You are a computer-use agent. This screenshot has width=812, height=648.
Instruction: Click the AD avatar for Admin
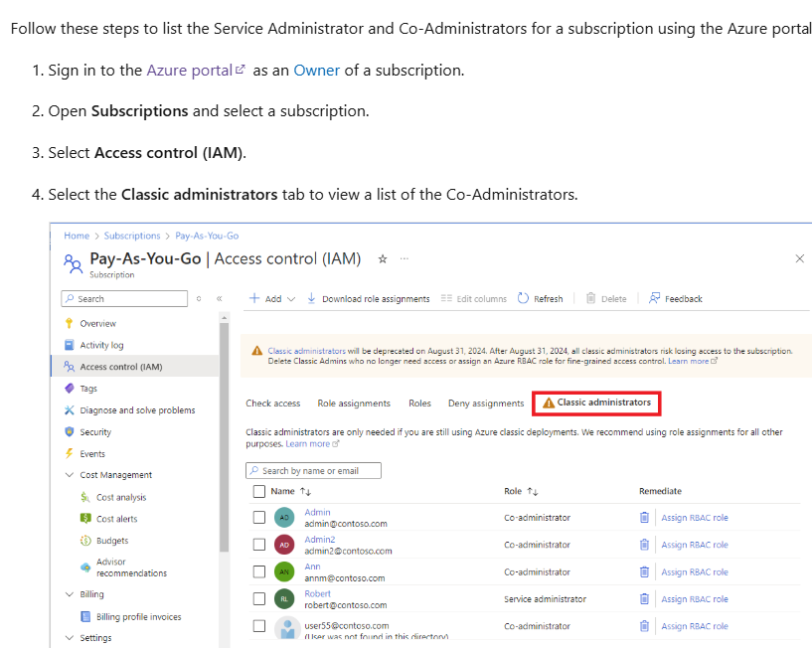coord(284,518)
